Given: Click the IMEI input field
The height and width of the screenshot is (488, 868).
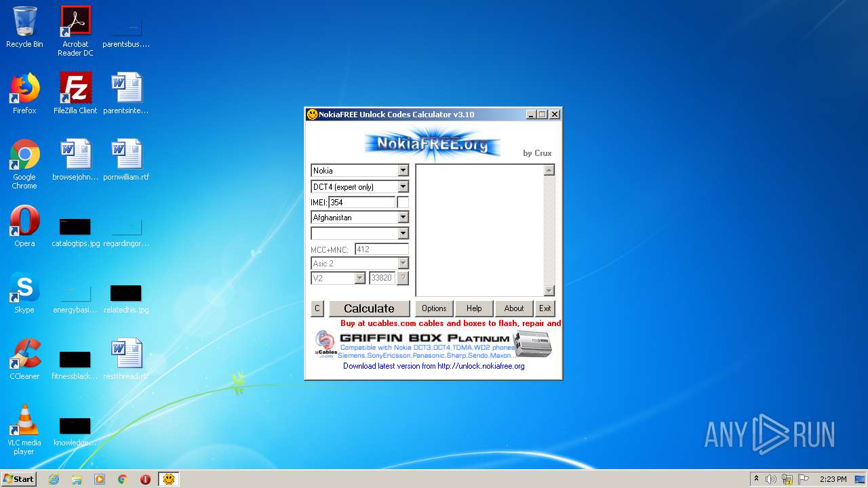Looking at the screenshot, I should tap(361, 202).
